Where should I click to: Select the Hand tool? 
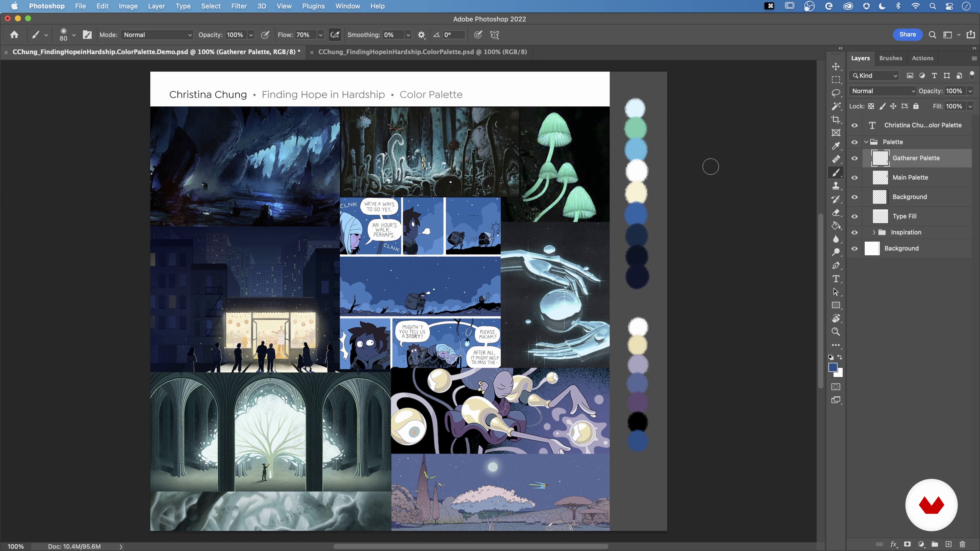[x=836, y=319]
